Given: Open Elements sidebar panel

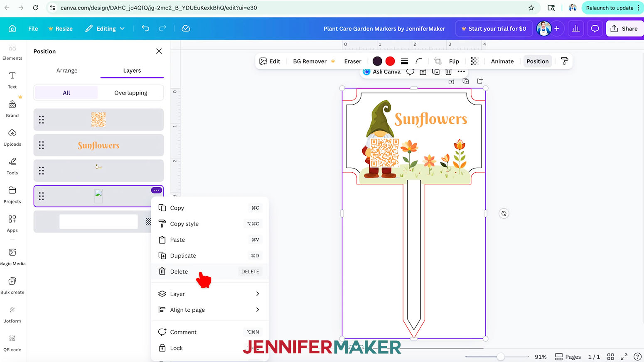Looking at the screenshot, I should pos(12,53).
